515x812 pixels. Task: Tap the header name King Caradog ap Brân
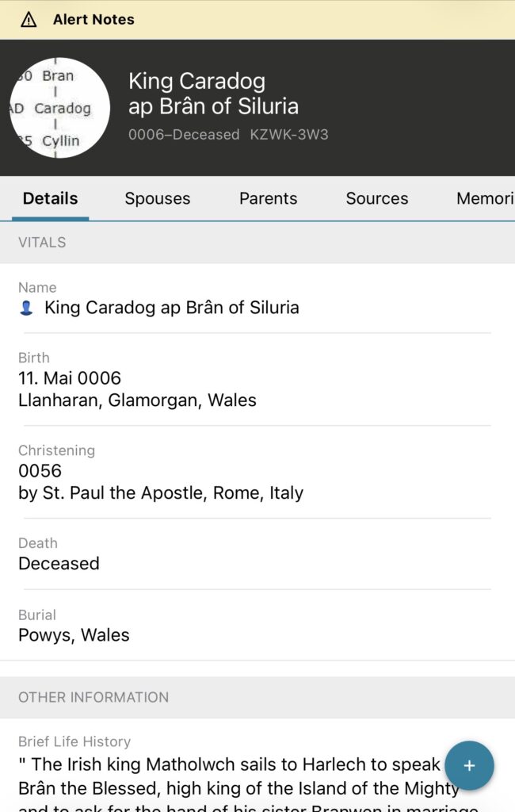(x=213, y=93)
